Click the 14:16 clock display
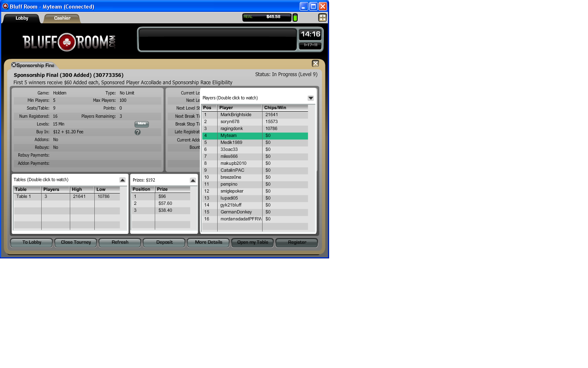The width and height of the screenshot is (588, 368). point(310,34)
